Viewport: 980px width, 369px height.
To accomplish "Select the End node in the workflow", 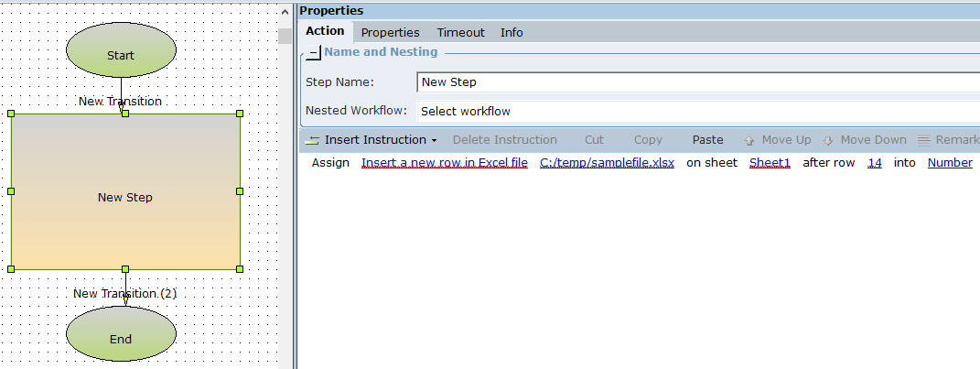I will coord(121,339).
